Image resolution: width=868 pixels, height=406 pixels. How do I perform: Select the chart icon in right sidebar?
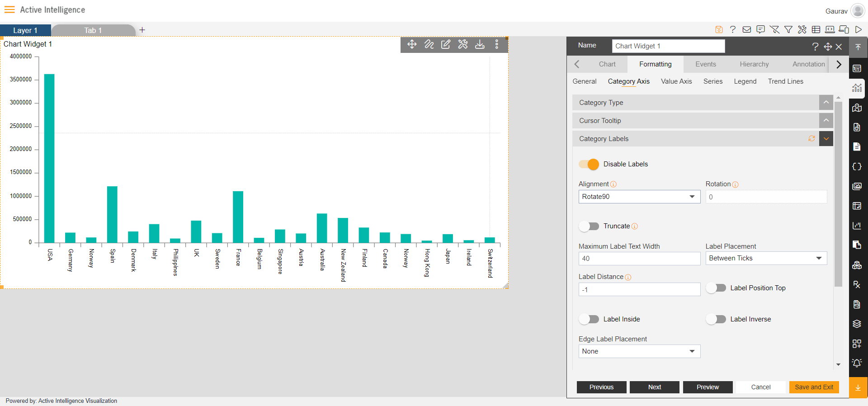[x=857, y=88]
